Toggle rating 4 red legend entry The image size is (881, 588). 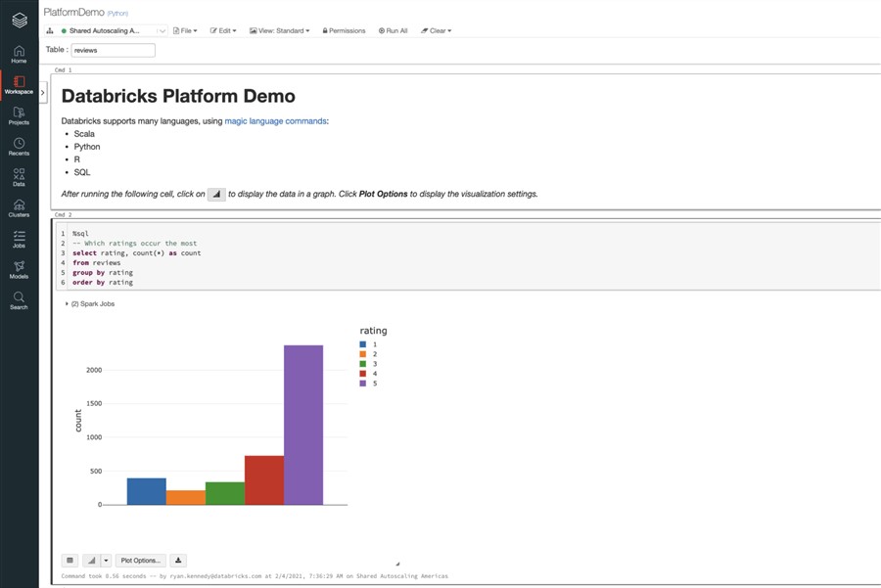click(x=368, y=374)
